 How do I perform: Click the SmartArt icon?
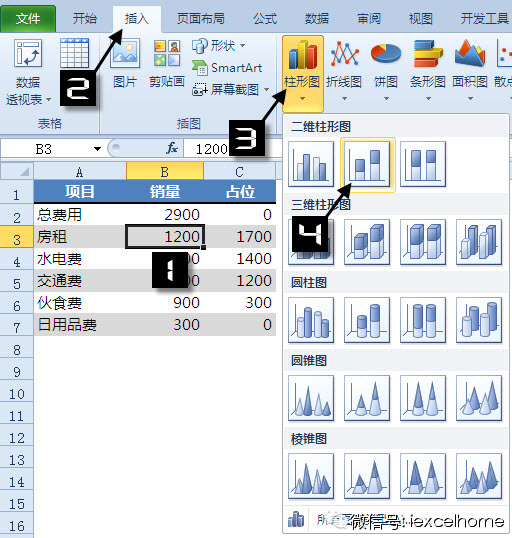click(x=200, y=68)
